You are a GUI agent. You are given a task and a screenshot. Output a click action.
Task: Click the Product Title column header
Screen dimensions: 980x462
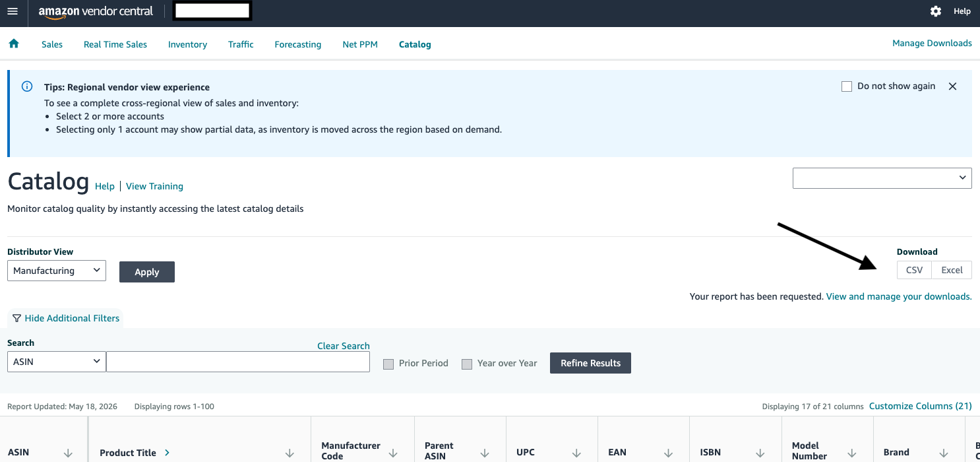[x=128, y=453]
